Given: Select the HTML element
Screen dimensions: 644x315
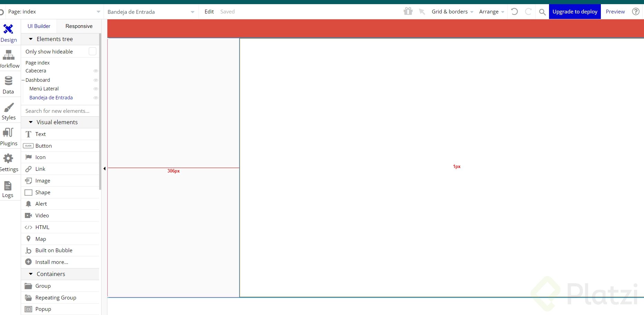Looking at the screenshot, I should [60, 227].
